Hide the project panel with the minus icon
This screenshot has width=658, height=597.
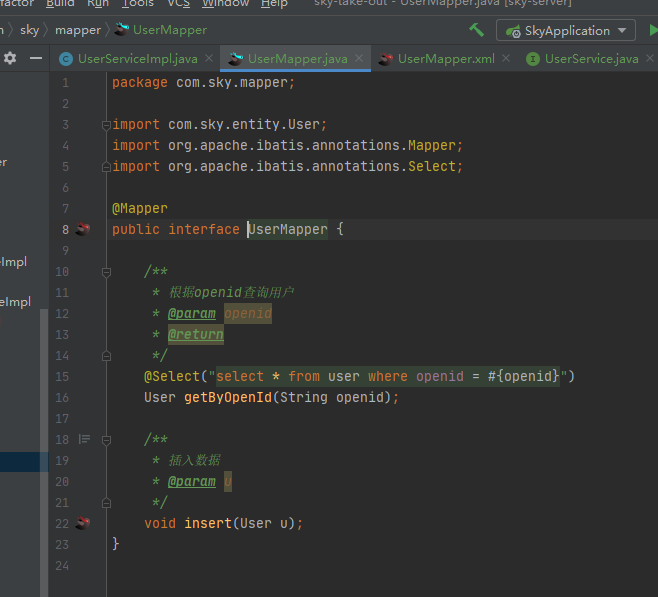(x=36, y=58)
